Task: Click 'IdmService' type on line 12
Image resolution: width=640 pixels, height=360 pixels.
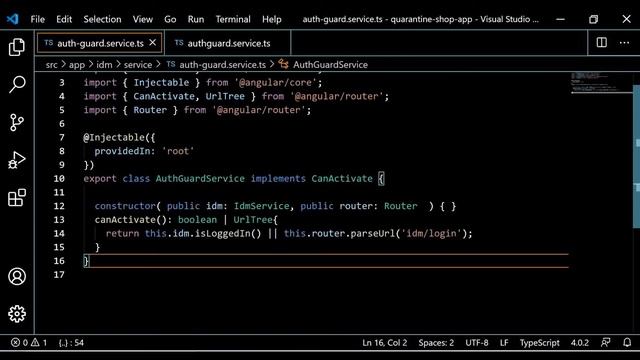Action: pos(261,206)
